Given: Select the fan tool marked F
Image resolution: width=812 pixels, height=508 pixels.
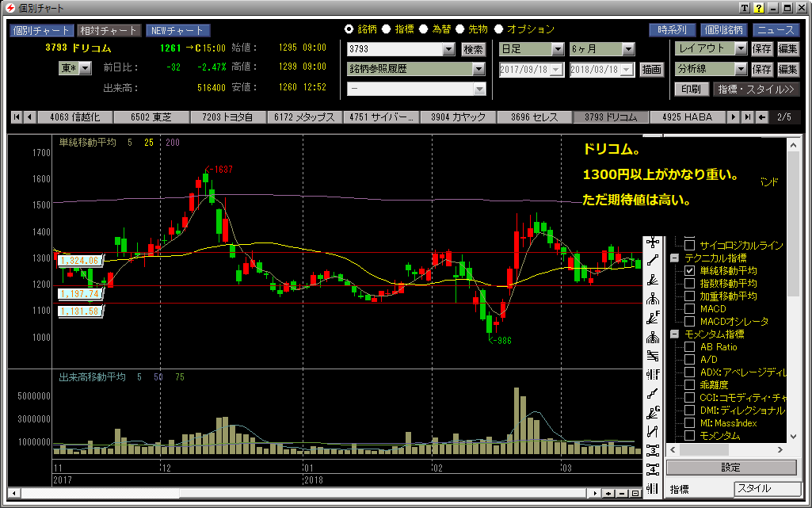Looking at the screenshot, I should point(653,318).
